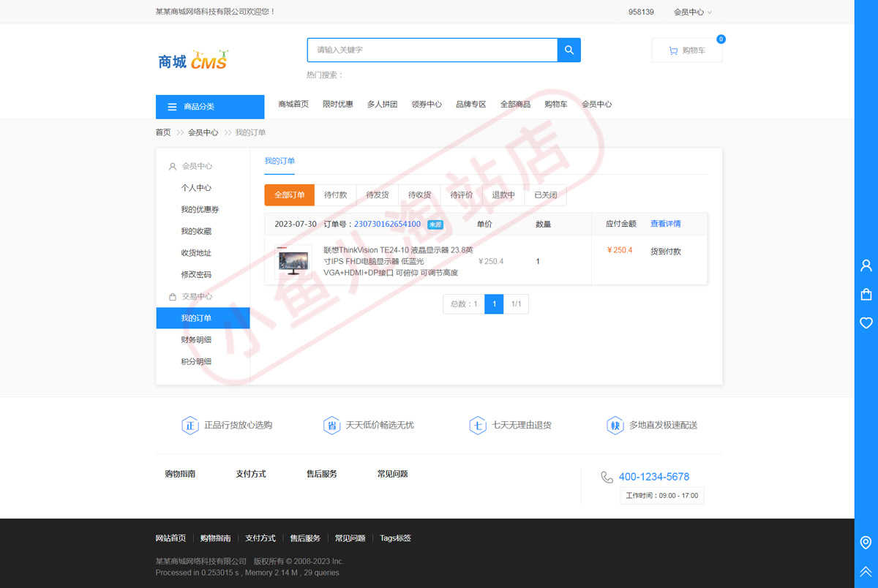Open 限时优惠 in navigation bar
878x588 pixels.
click(338, 105)
